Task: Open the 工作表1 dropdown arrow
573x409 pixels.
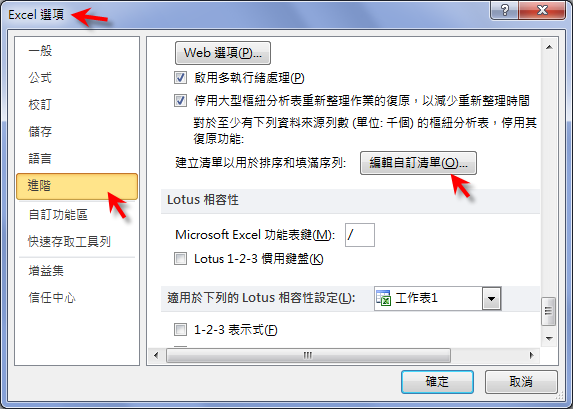Action: 491,299
